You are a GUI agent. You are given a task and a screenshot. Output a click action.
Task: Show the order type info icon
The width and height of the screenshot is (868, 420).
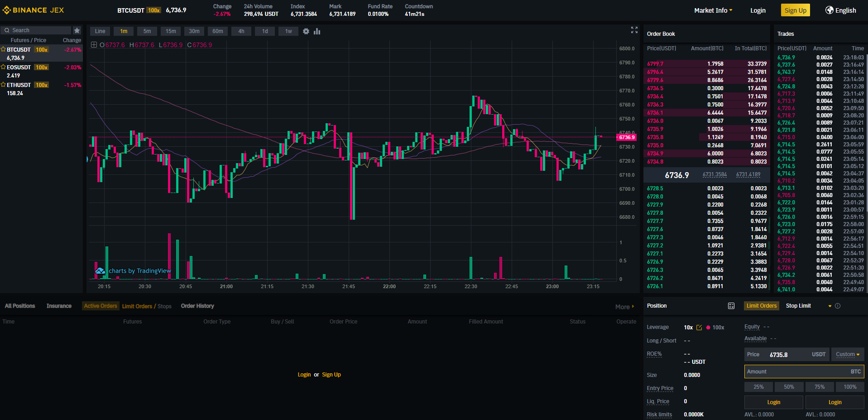coord(838,306)
